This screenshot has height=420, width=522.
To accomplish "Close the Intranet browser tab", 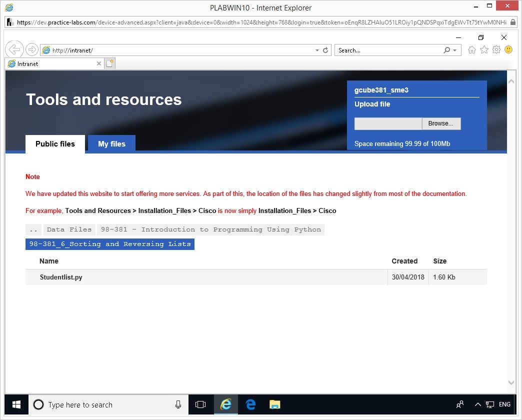I will click(x=98, y=64).
